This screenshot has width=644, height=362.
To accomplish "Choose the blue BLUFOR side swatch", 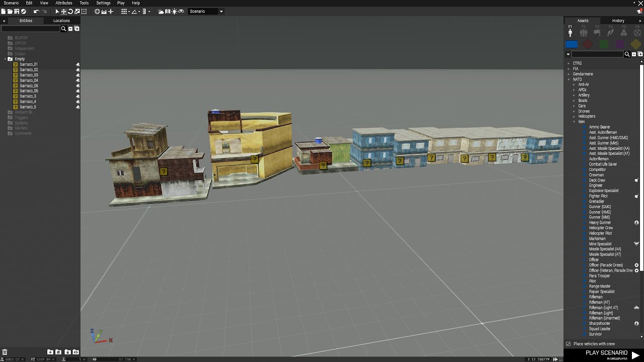I will pyautogui.click(x=572, y=44).
